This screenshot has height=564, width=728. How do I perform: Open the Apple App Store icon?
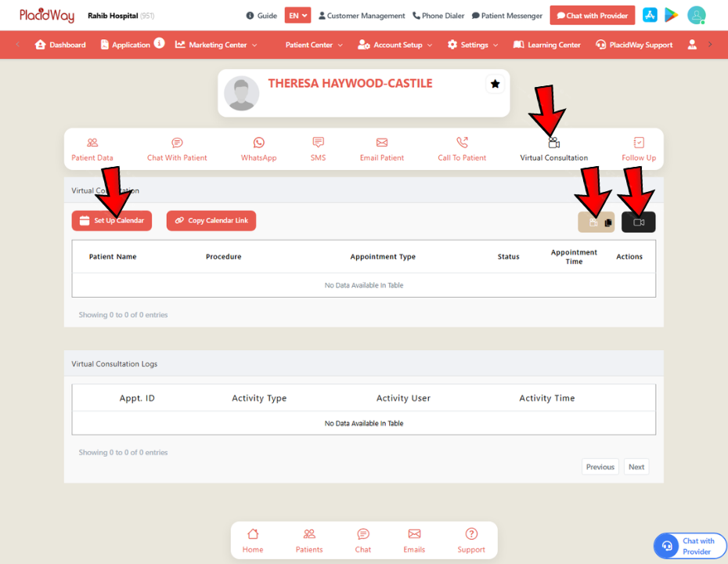(x=650, y=15)
